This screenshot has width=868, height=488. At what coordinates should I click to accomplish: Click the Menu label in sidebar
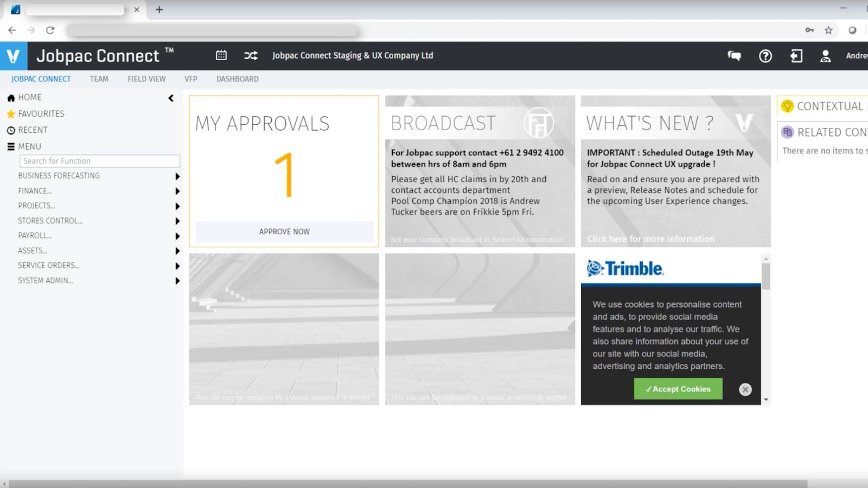[x=29, y=146]
